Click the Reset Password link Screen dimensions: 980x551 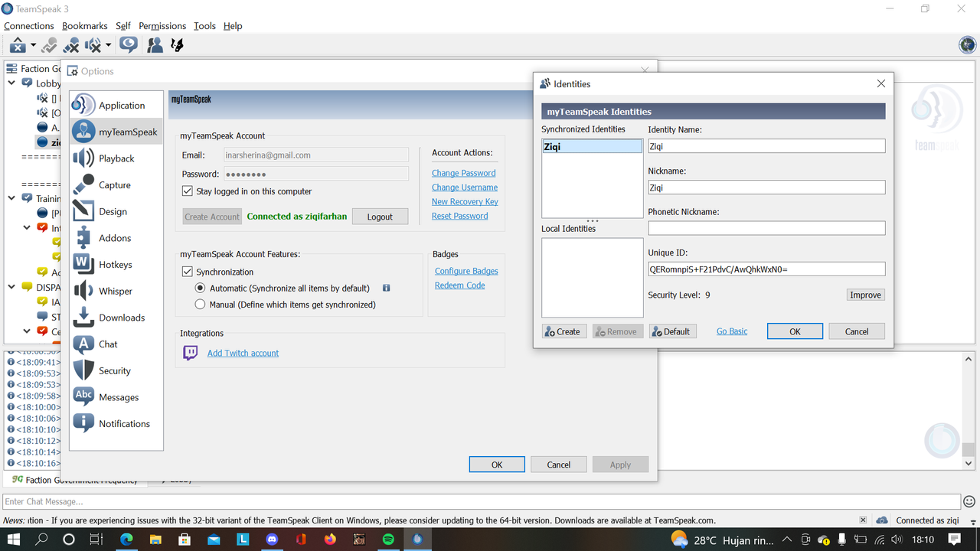click(x=460, y=216)
